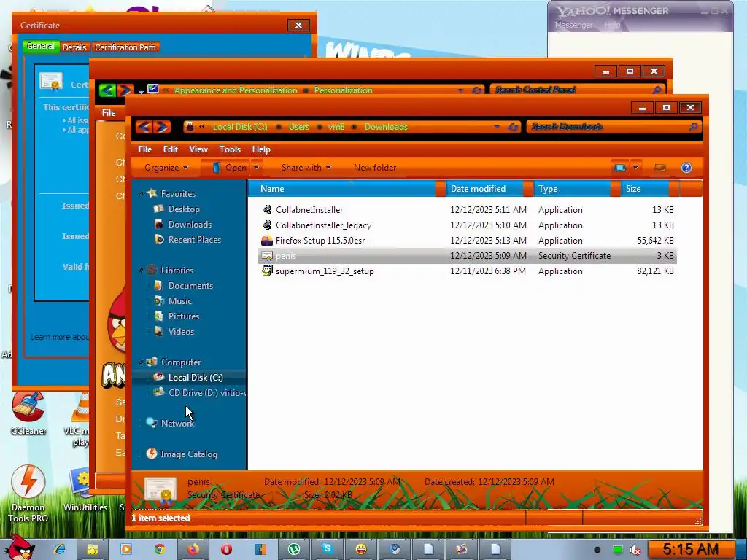The width and height of the screenshot is (747, 560).
Task: Expand the Personalization address bar dropdown
Action: pos(460,90)
